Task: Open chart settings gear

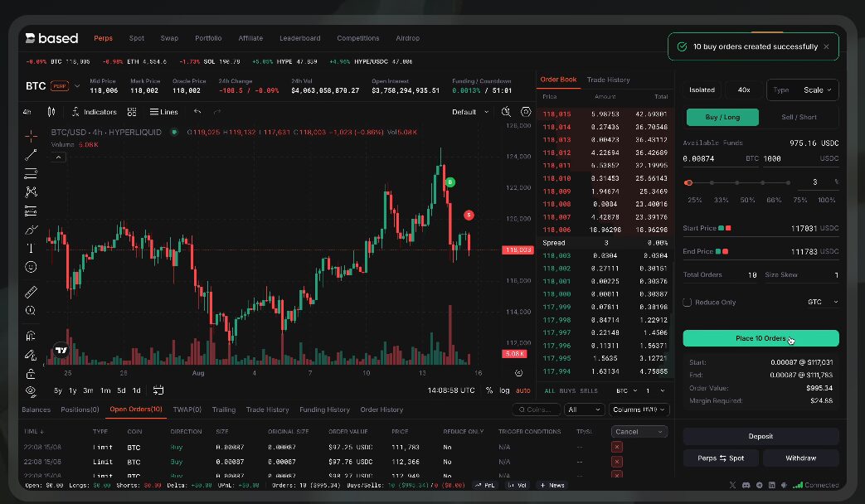Action: [526, 112]
